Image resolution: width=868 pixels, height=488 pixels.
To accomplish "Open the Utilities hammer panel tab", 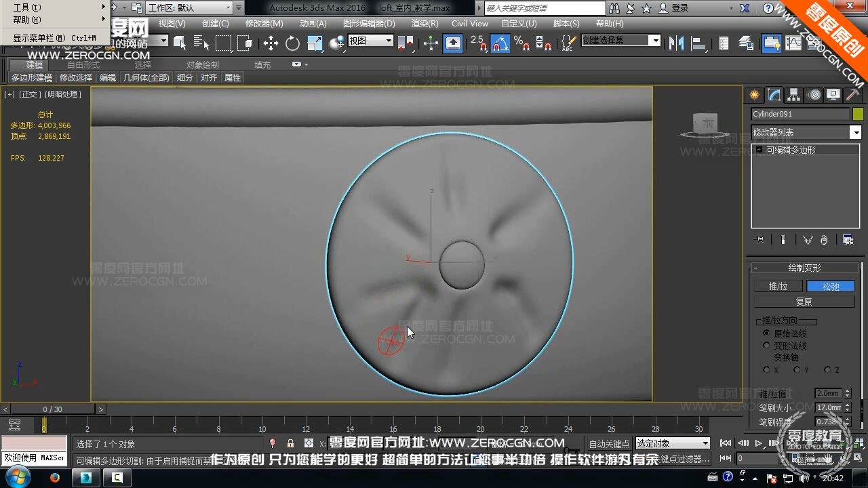I will [852, 95].
